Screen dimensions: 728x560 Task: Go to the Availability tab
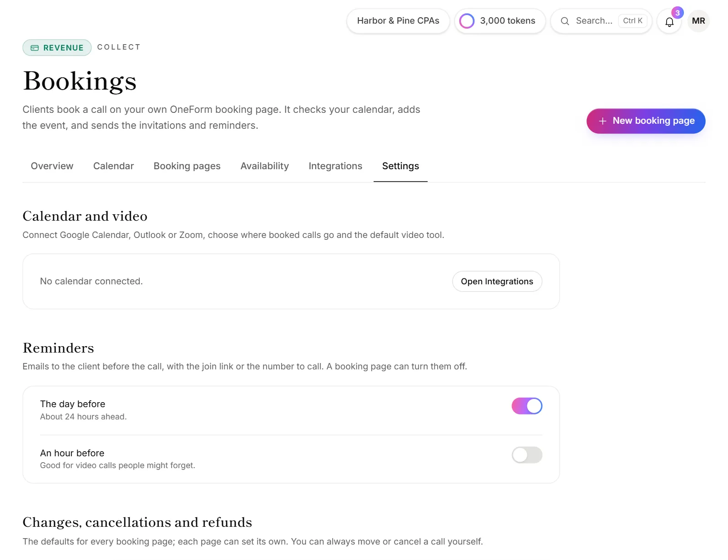264,166
